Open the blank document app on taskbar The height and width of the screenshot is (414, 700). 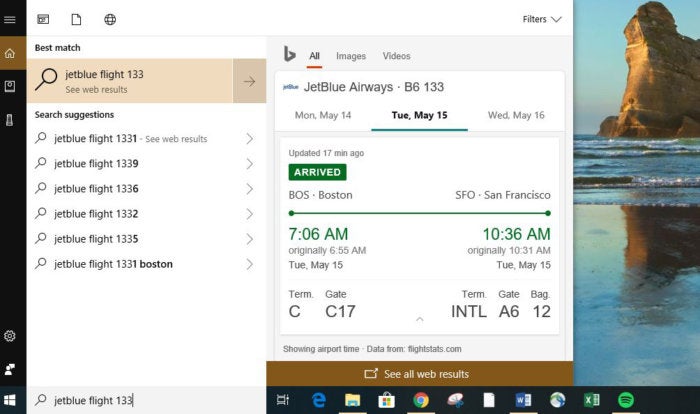(x=489, y=400)
